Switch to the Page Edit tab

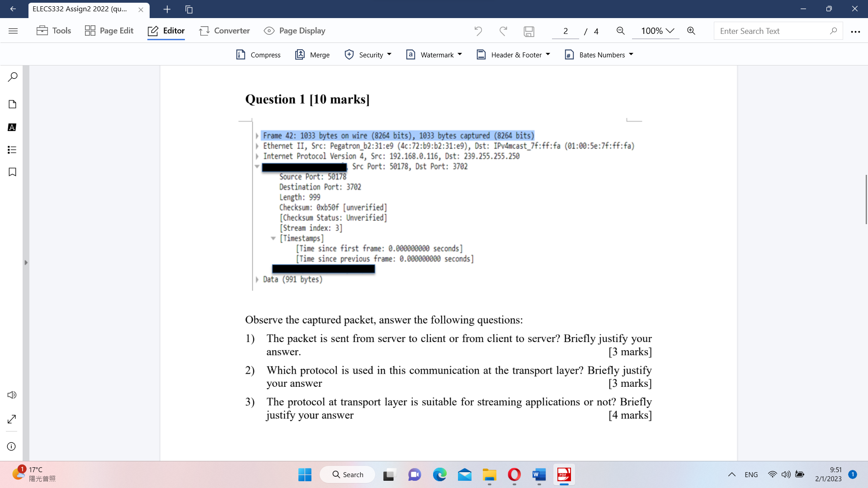coord(109,31)
